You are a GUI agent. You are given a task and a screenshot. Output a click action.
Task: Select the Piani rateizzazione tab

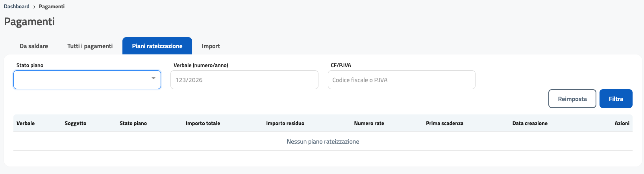(157, 46)
